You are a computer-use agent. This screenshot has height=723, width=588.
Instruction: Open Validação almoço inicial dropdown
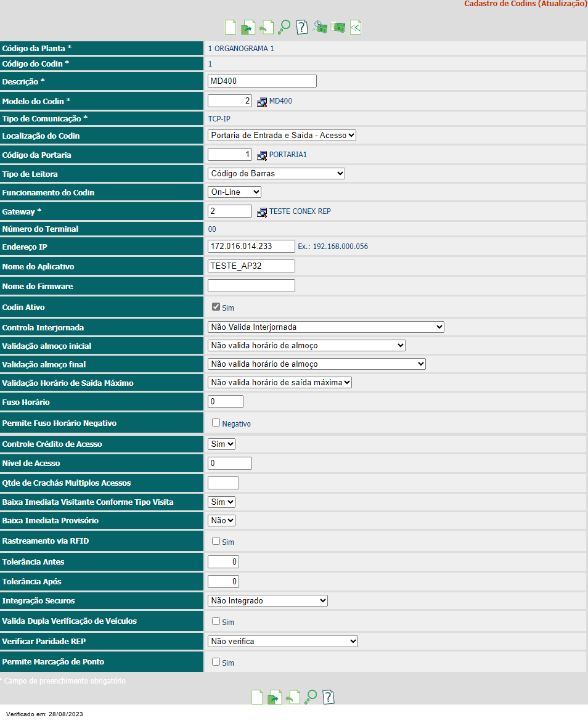click(x=307, y=345)
